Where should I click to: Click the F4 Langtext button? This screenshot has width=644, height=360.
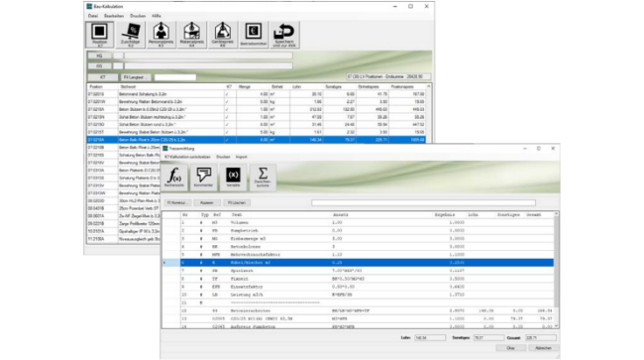tap(136, 77)
